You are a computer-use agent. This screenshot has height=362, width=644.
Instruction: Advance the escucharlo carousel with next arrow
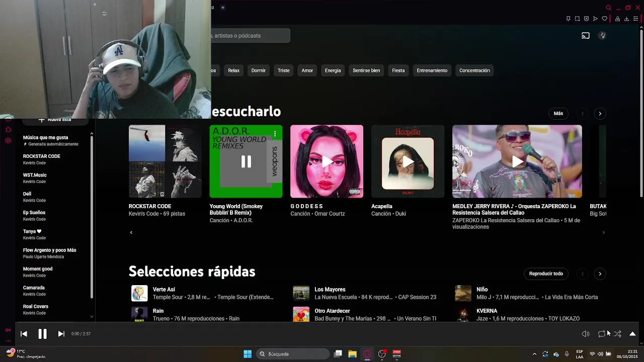tap(600, 114)
